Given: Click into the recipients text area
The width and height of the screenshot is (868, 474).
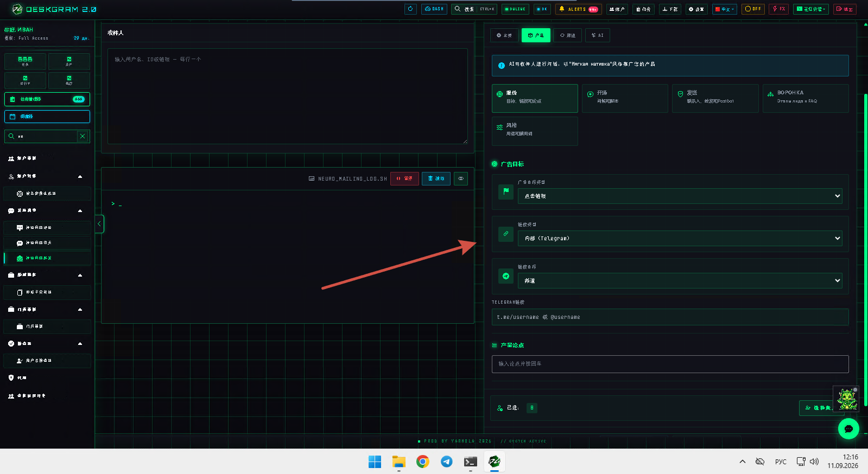Looking at the screenshot, I should [x=288, y=96].
